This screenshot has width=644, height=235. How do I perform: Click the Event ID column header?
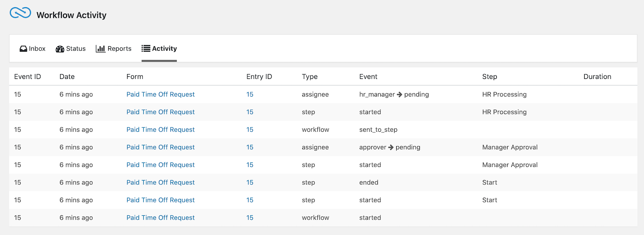point(27,76)
